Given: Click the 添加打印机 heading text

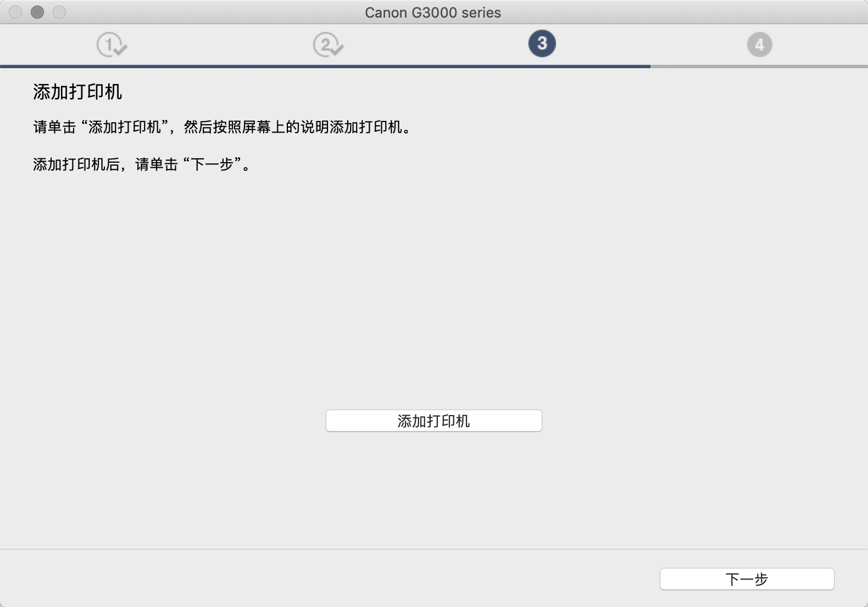Looking at the screenshot, I should coord(77,92).
